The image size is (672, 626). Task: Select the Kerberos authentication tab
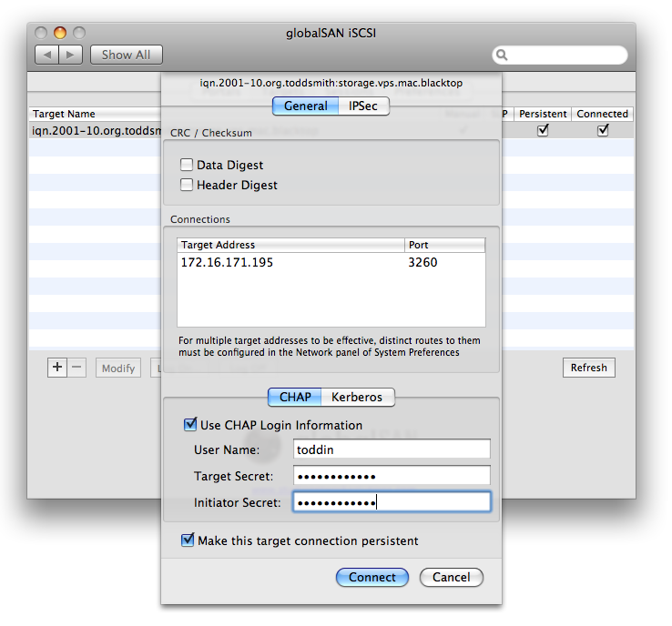point(357,397)
